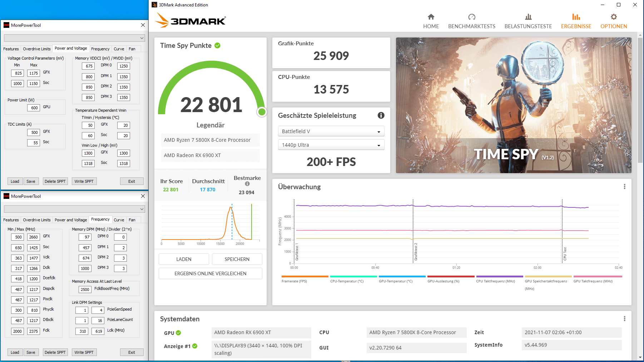
Task: Open the Home tab in 3DMark
Action: [x=431, y=21]
